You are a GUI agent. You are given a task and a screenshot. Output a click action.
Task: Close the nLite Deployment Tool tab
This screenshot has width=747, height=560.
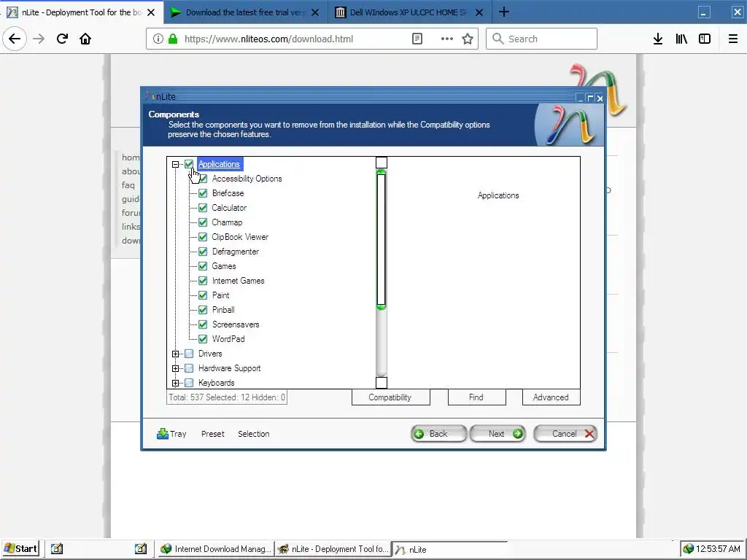(x=151, y=12)
